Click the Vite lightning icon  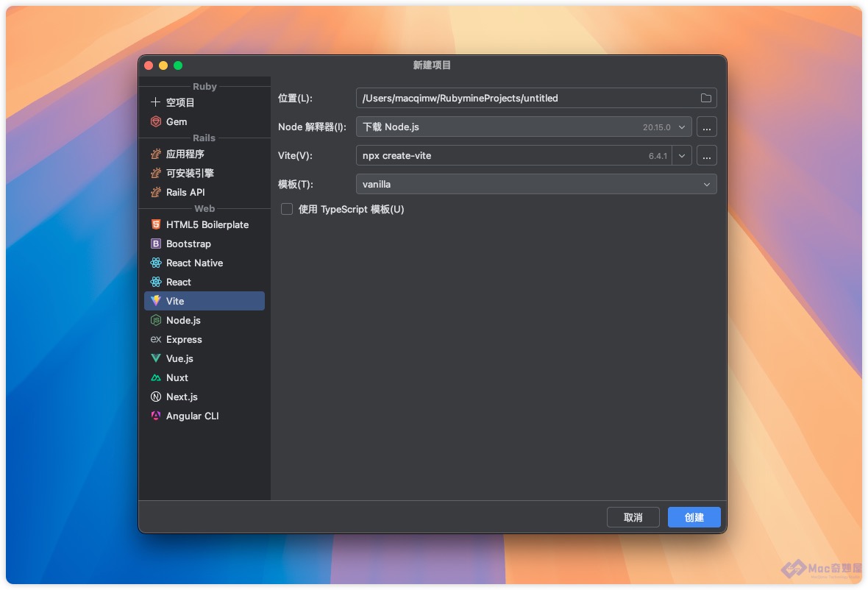156,301
